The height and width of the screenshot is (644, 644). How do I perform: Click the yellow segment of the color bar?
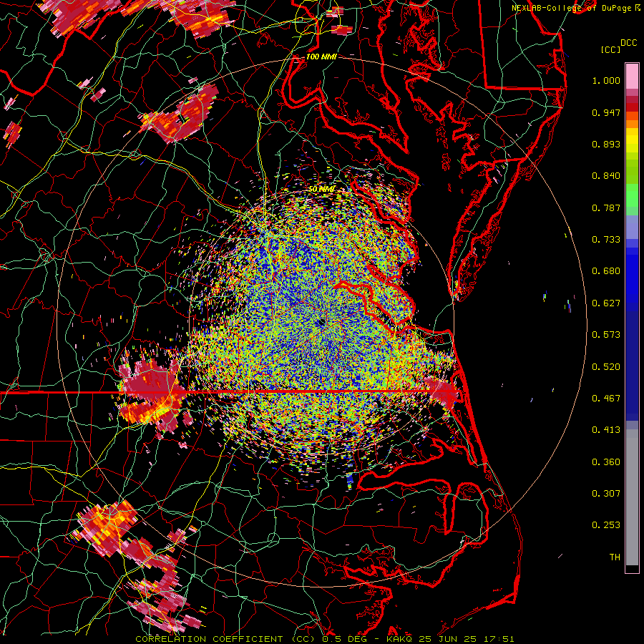632,141
